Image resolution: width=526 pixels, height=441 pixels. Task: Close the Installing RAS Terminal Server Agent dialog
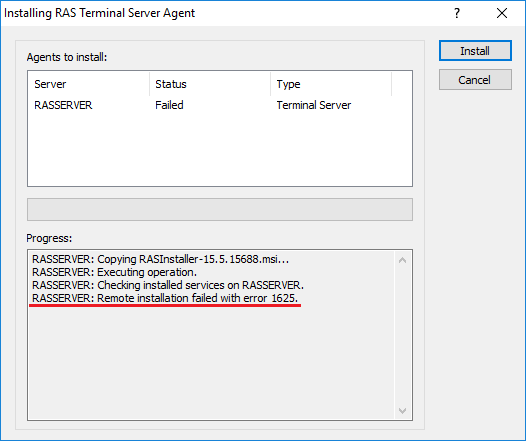502,13
